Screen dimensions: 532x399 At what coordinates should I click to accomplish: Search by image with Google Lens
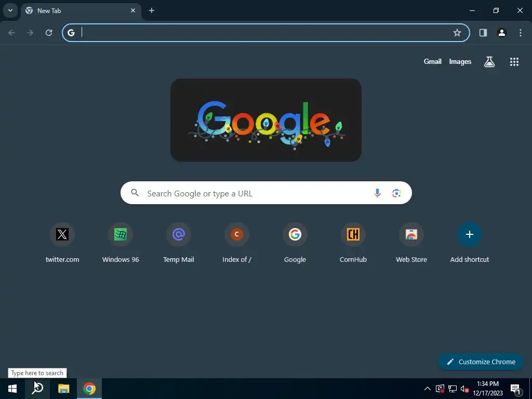click(x=396, y=193)
